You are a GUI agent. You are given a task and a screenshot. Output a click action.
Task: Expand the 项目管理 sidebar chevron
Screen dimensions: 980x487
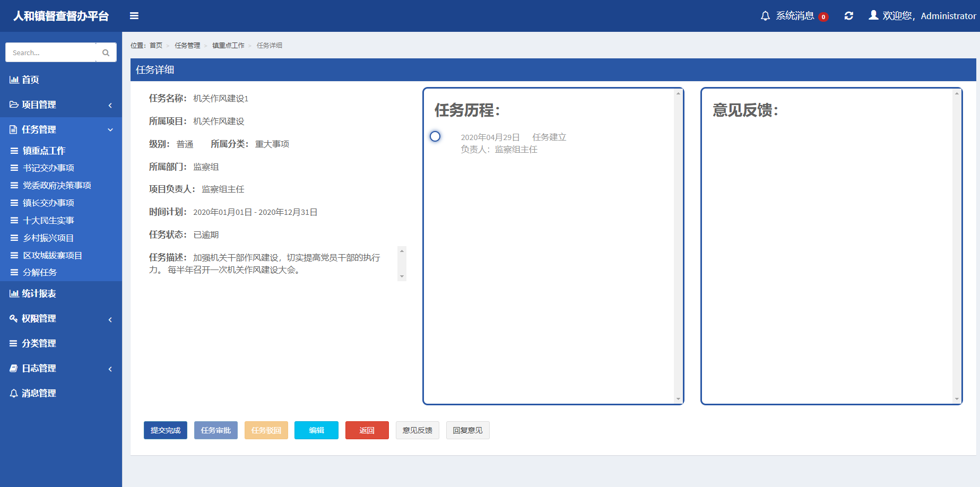(x=110, y=105)
